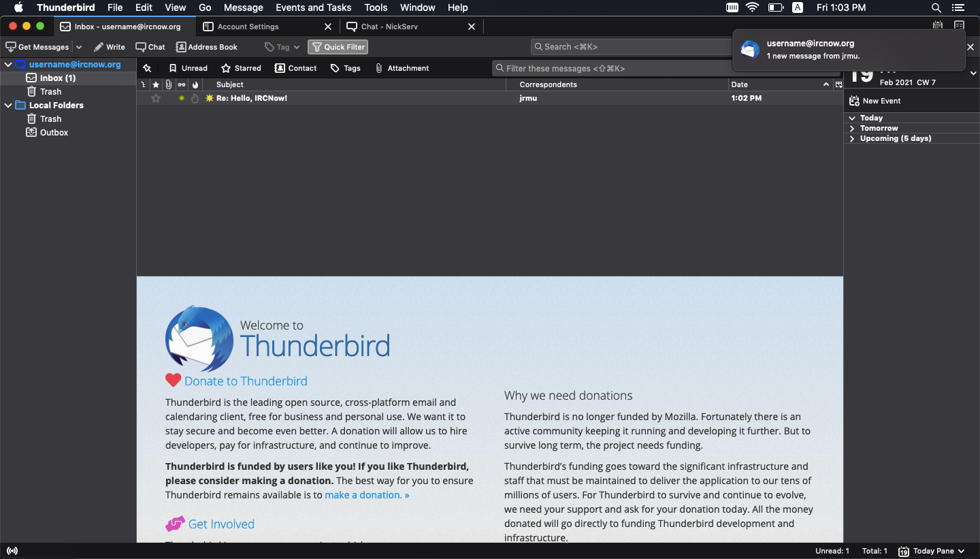The width and height of the screenshot is (980, 559).
Task: Filter messages by Tags
Action: point(346,68)
